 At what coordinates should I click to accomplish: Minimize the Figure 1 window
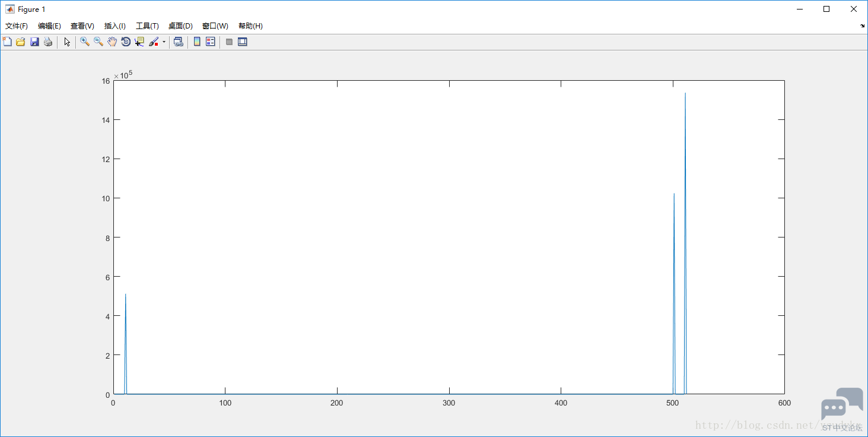(799, 9)
